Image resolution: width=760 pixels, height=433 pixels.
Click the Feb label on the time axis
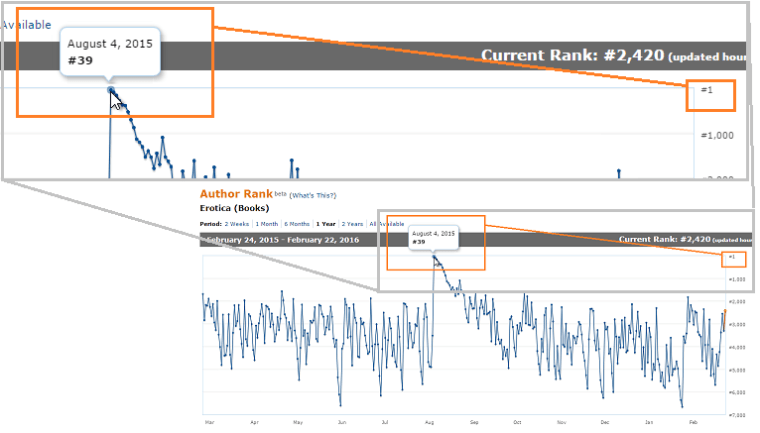692,423
